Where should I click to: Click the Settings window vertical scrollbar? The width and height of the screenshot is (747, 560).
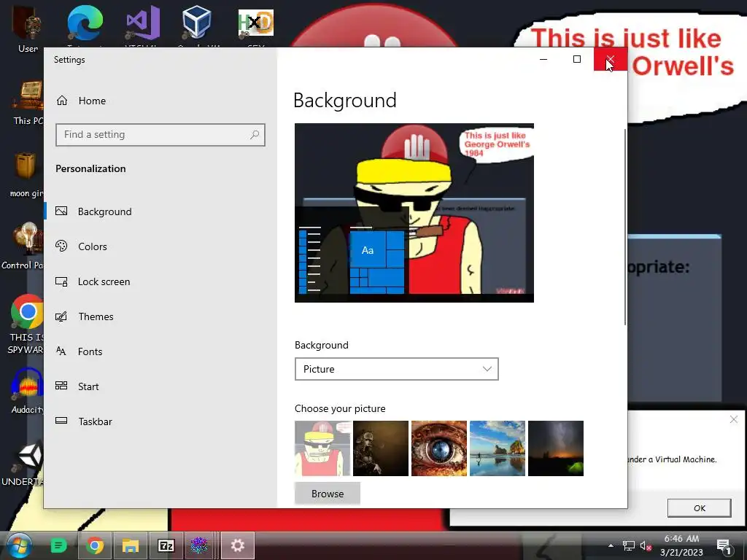point(624,227)
